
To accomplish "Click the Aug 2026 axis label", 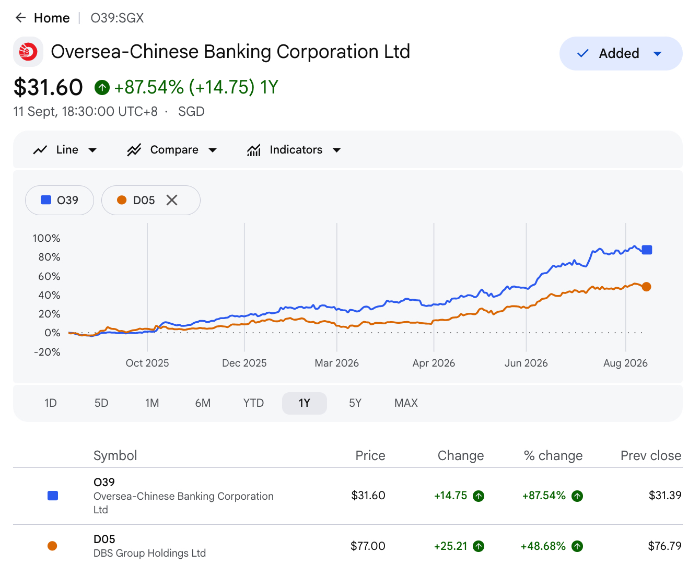I will point(625,363).
